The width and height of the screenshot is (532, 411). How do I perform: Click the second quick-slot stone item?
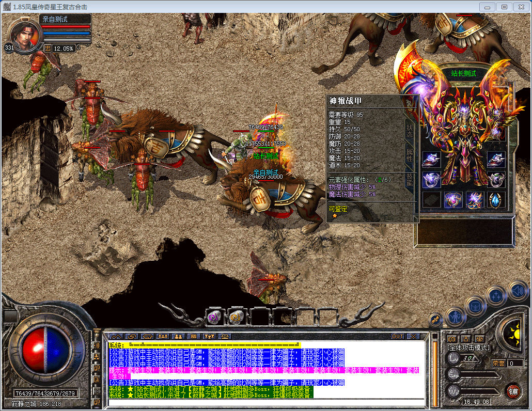236,318
